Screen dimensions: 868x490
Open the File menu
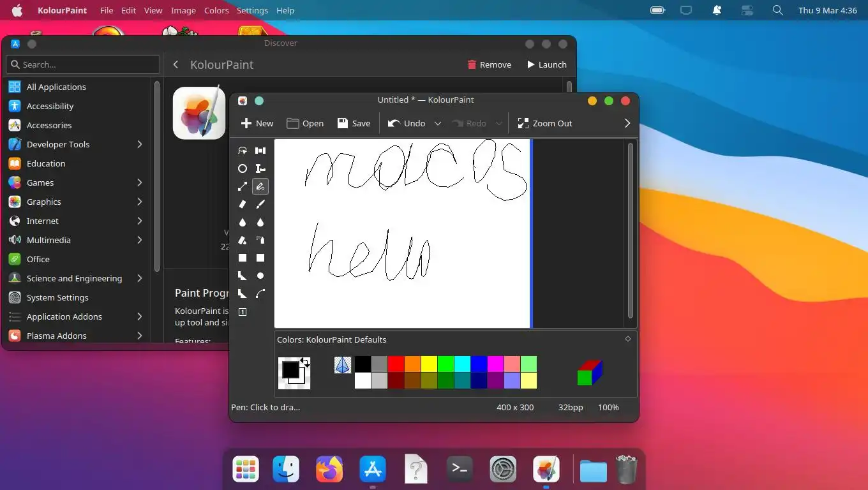coord(107,10)
